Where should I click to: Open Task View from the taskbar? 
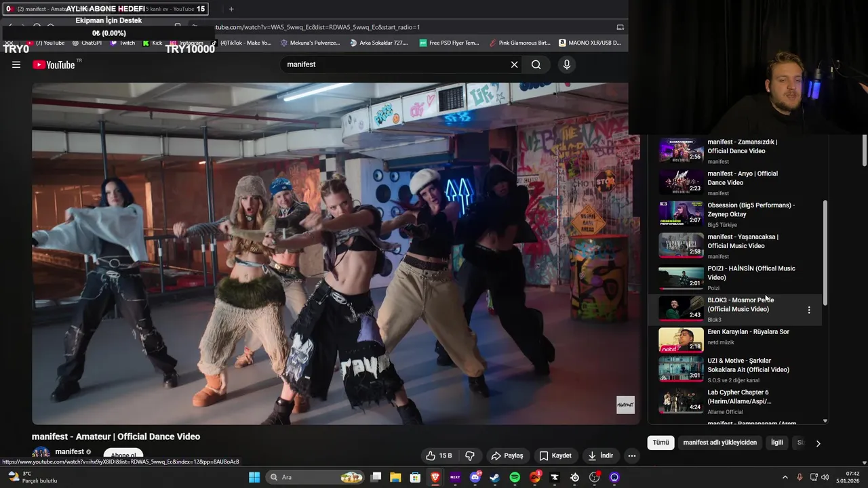[376, 477]
